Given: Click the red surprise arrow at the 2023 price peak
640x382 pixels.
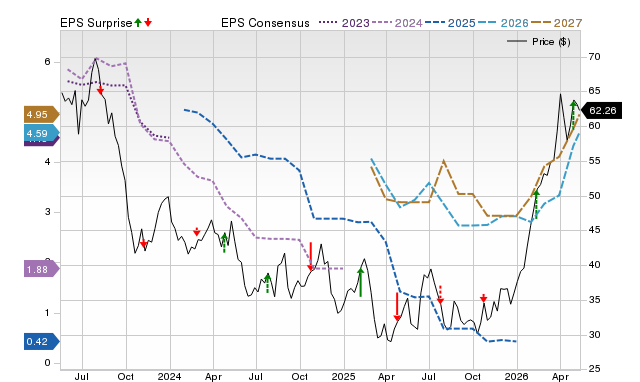Looking at the screenshot, I should 100,89.
